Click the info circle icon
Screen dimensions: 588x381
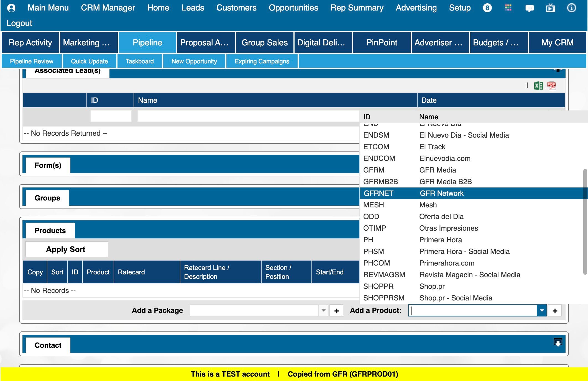(x=571, y=8)
